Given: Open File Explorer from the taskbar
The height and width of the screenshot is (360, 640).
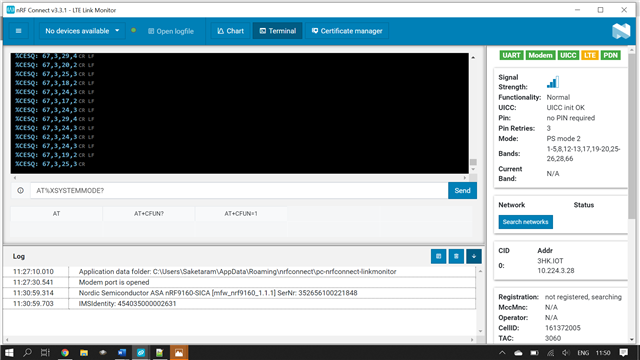Looking at the screenshot, I should pyautogui.click(x=84, y=353).
